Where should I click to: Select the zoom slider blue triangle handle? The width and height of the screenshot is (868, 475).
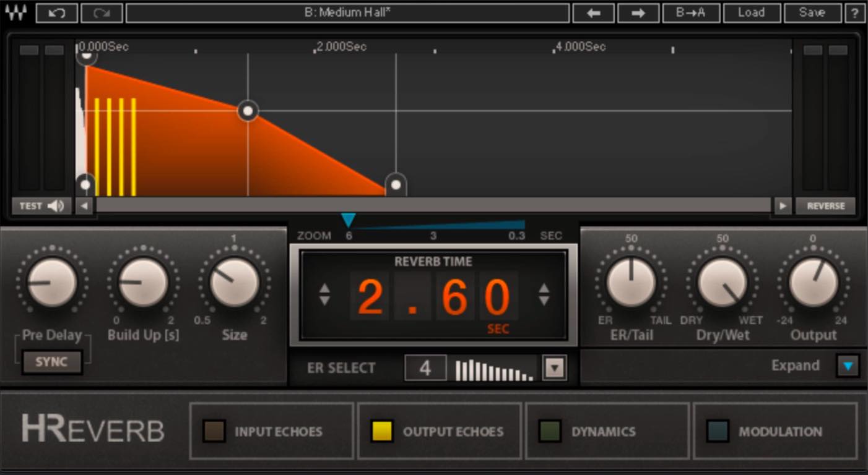[349, 220]
